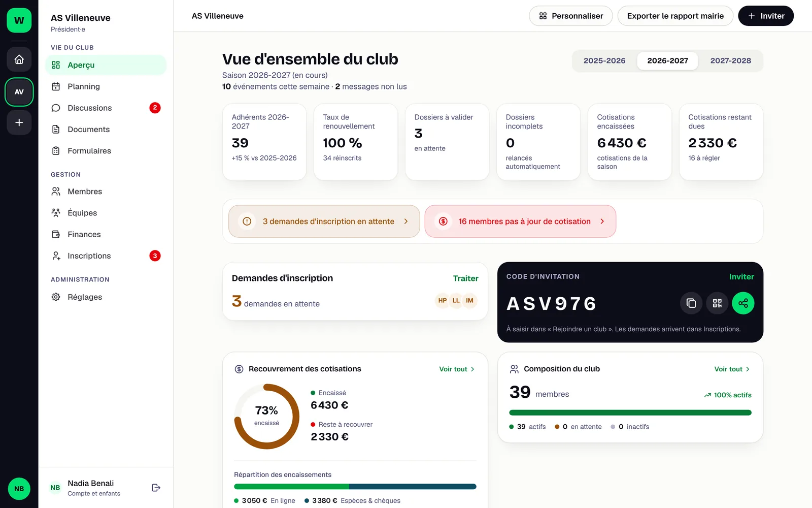Click the euro icon on the cotisation banner
The width and height of the screenshot is (812, 508).
(x=443, y=221)
